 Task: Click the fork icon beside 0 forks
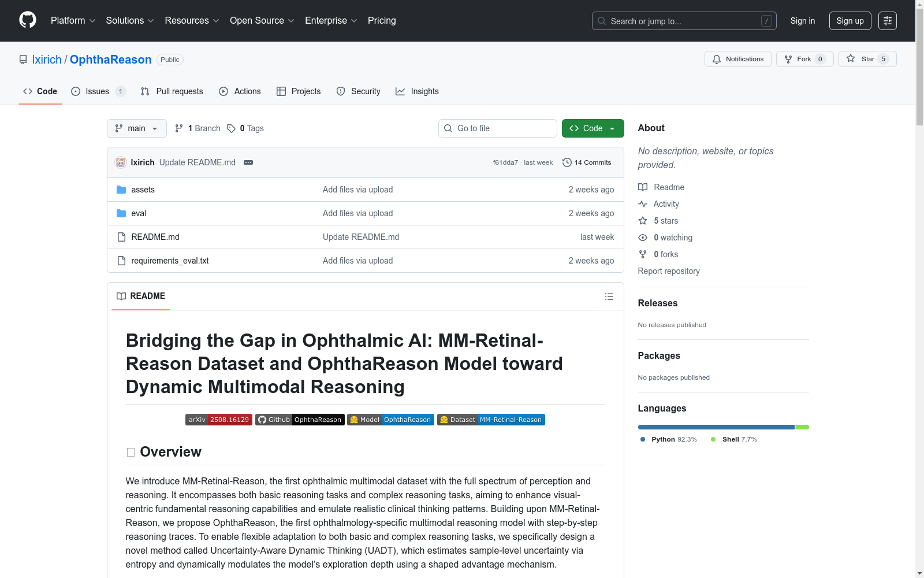[643, 254]
